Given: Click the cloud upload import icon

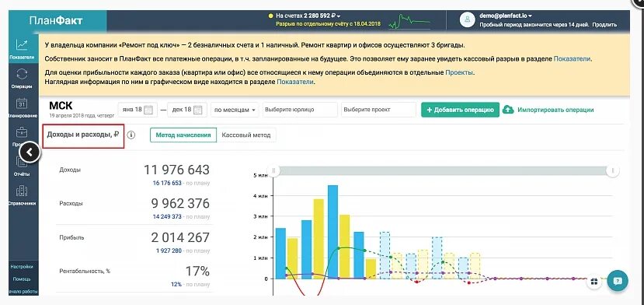Looking at the screenshot, I should (x=508, y=110).
